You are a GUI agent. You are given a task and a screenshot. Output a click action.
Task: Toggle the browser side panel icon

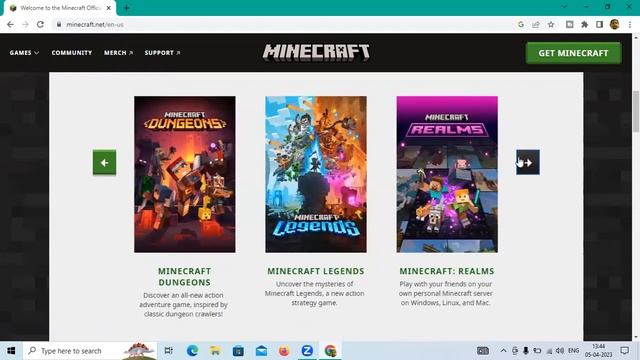(599, 24)
